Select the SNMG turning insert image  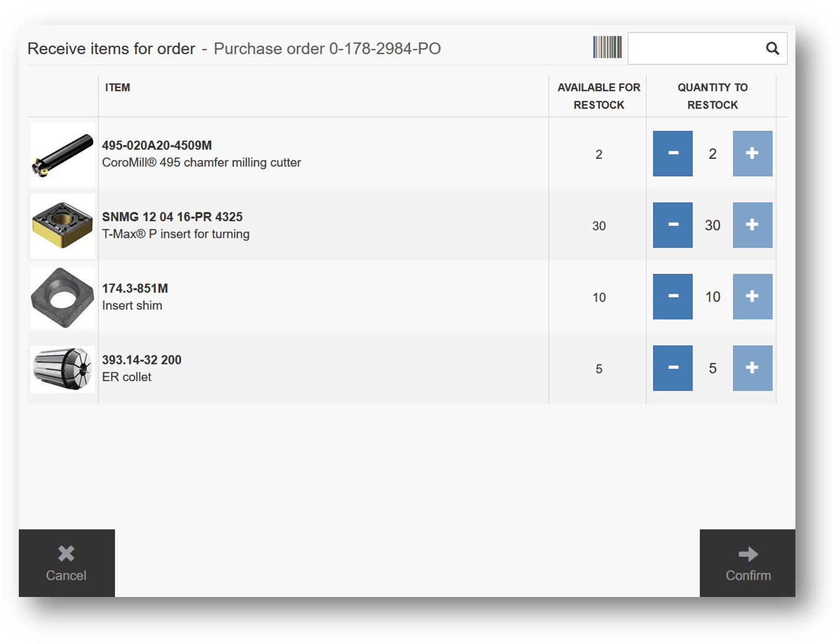point(63,226)
